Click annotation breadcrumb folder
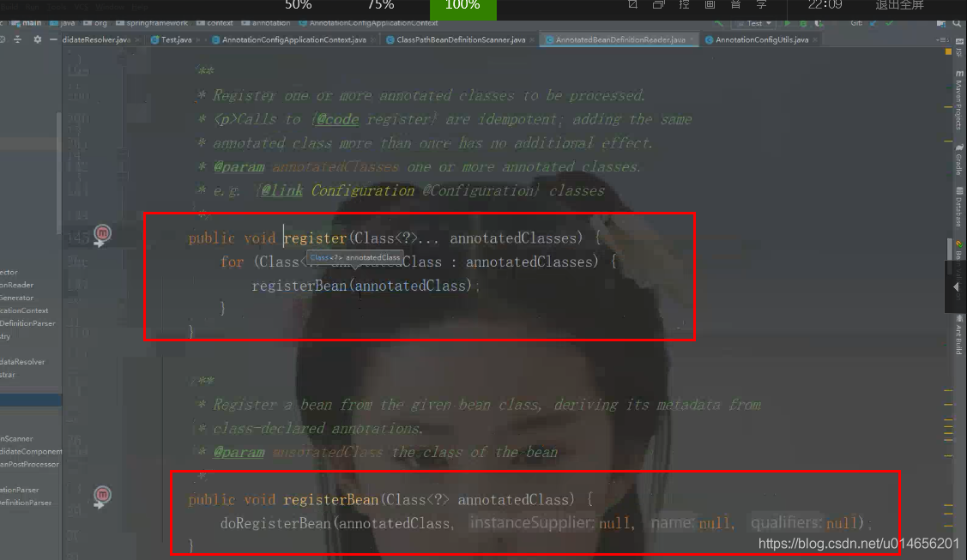Screen dimensions: 967x560 266,23
